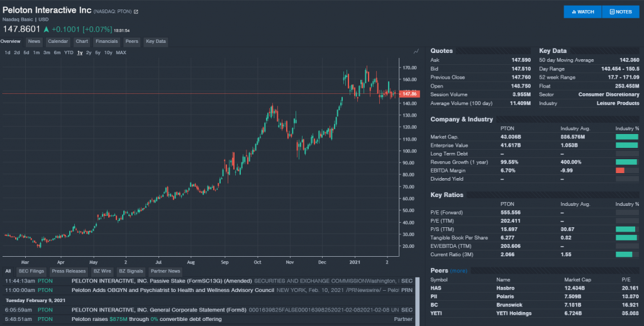The height and width of the screenshot is (326, 644).
Task: Open the Peers tab
Action: 132,42
